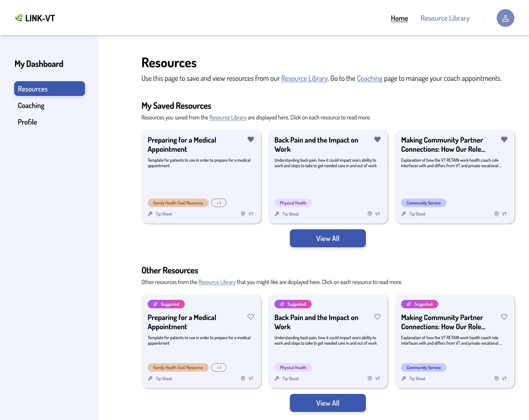Click Tip Sheet wrench icon on saved Medical Appointment card

150,214
